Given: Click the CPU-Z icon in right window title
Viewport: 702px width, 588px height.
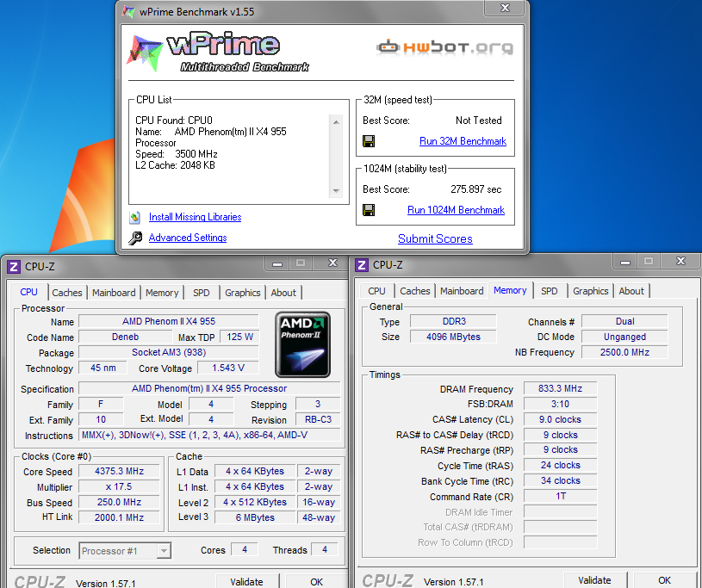Looking at the screenshot, I should coord(362,265).
